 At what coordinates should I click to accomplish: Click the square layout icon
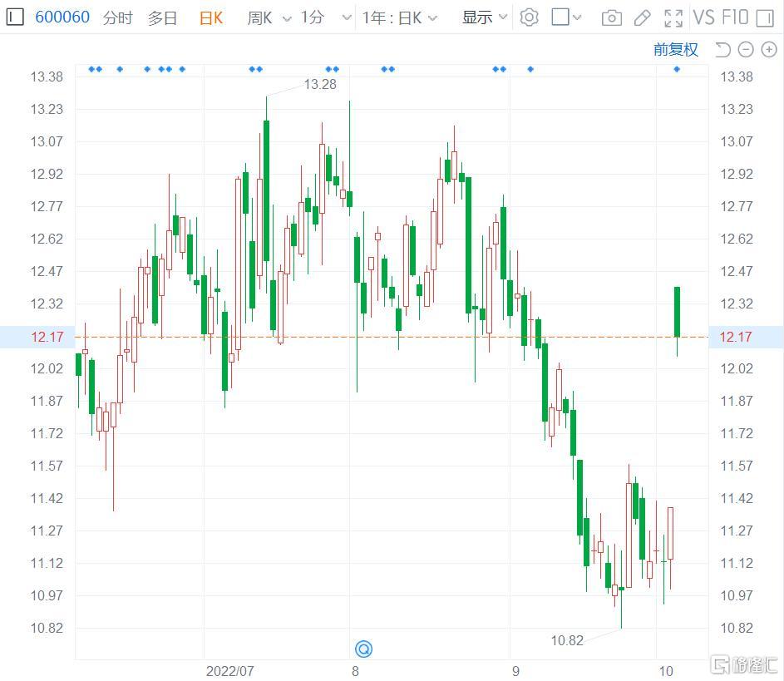[x=560, y=17]
